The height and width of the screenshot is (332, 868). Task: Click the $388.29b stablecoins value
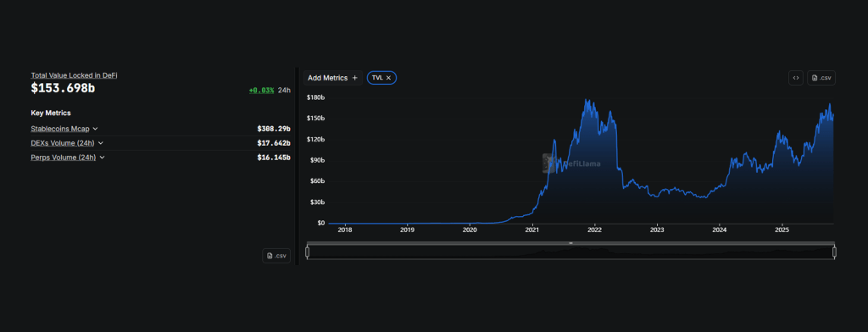[274, 129]
